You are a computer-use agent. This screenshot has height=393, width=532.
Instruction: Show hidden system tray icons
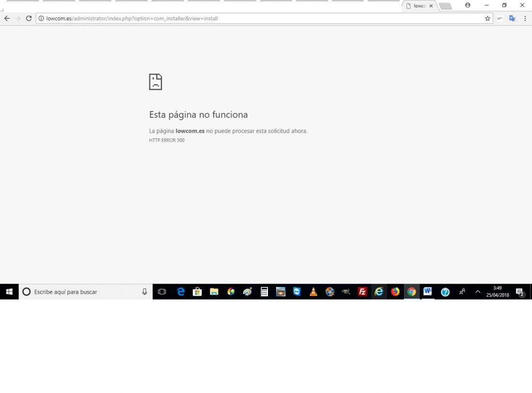coord(478,292)
